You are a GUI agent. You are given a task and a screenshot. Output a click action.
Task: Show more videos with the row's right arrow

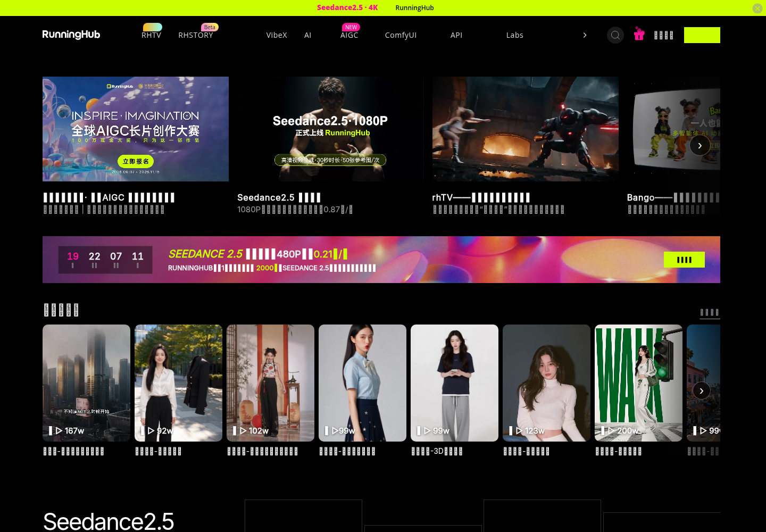(x=702, y=391)
